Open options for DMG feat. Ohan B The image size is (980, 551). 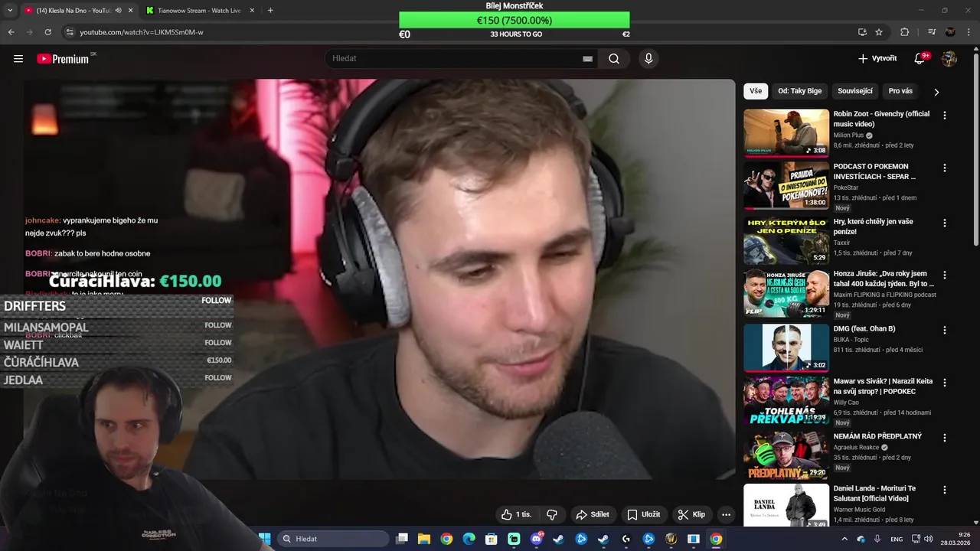944,331
